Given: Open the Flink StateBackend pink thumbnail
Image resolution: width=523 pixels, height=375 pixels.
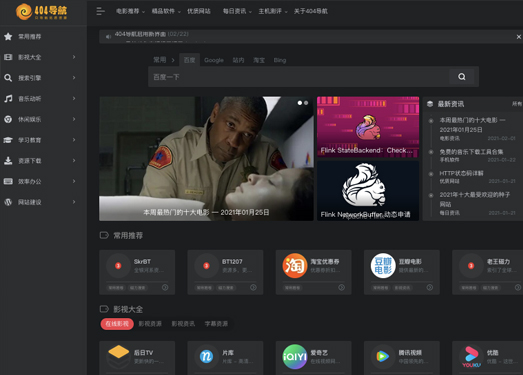Looking at the screenshot, I should click(368, 127).
